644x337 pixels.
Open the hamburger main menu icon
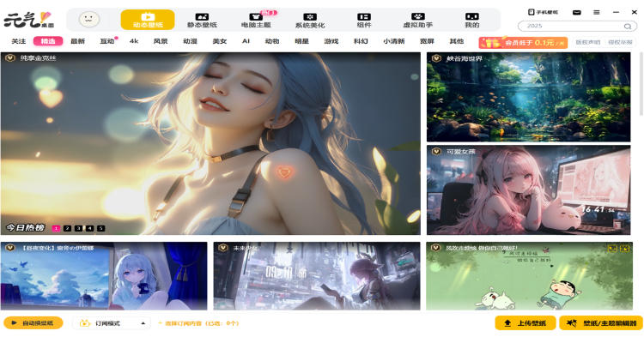coord(597,12)
